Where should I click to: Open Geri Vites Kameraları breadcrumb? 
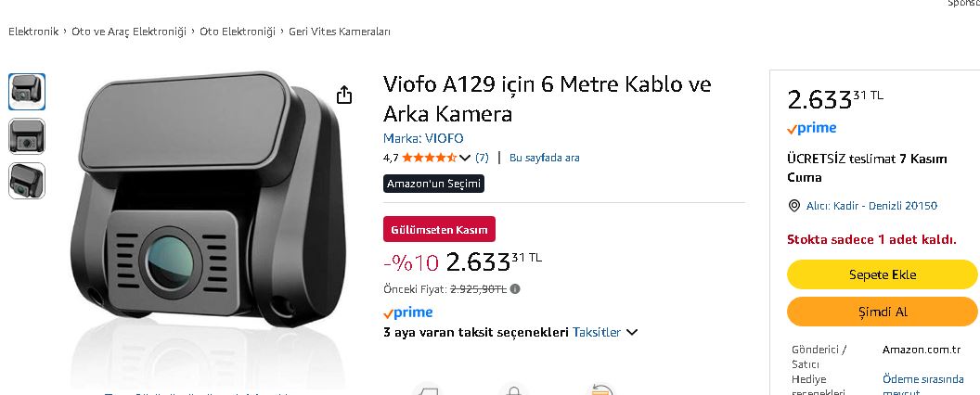[340, 32]
